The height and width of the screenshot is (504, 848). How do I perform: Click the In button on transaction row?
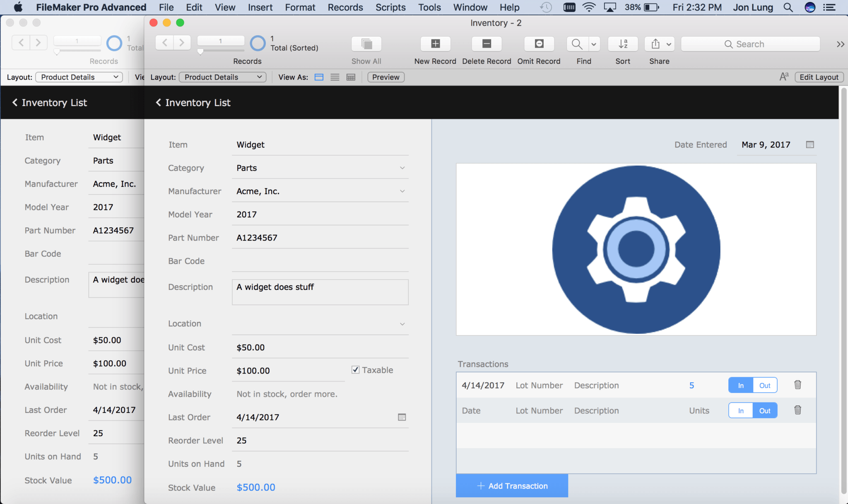tap(741, 385)
